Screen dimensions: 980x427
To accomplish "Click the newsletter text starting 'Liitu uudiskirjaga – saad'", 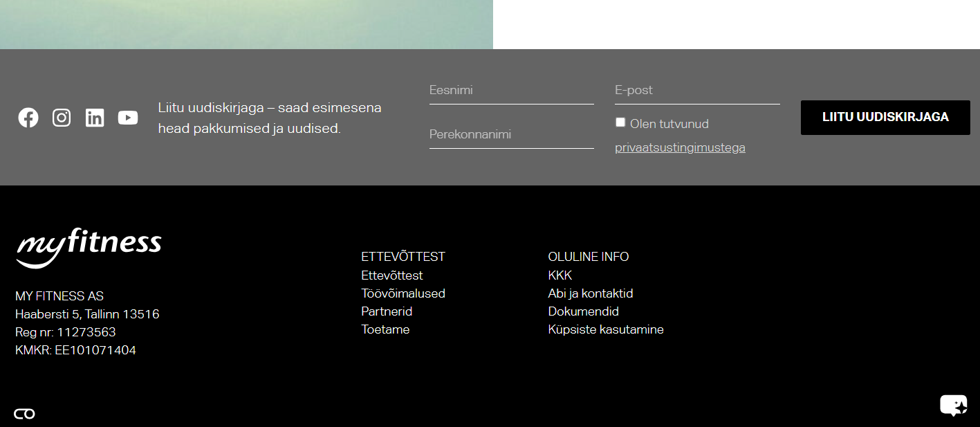I will pyautogui.click(x=270, y=118).
